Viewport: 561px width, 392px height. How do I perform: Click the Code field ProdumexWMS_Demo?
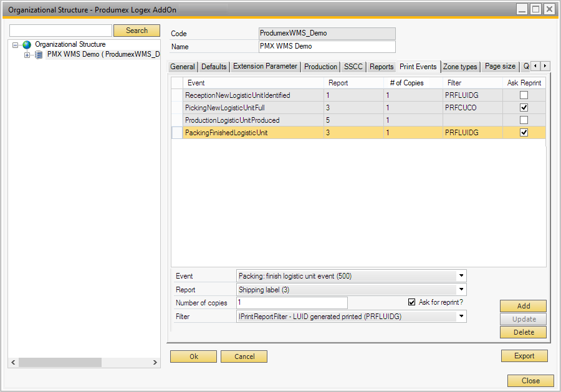point(327,33)
